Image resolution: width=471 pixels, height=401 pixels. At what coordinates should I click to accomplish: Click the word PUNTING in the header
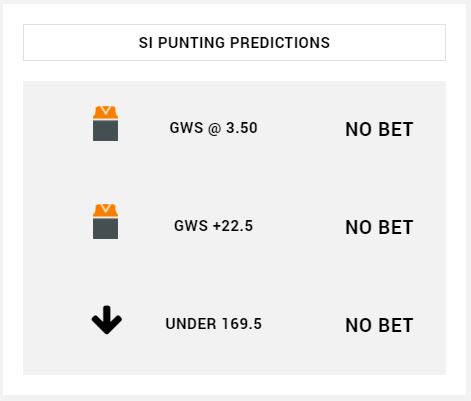[x=192, y=43]
